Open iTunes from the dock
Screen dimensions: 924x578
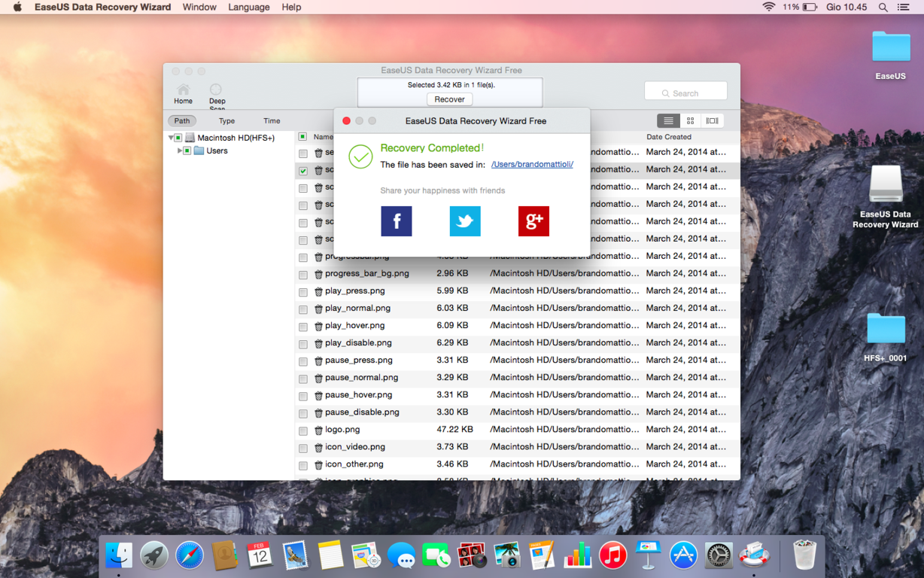[612, 556]
